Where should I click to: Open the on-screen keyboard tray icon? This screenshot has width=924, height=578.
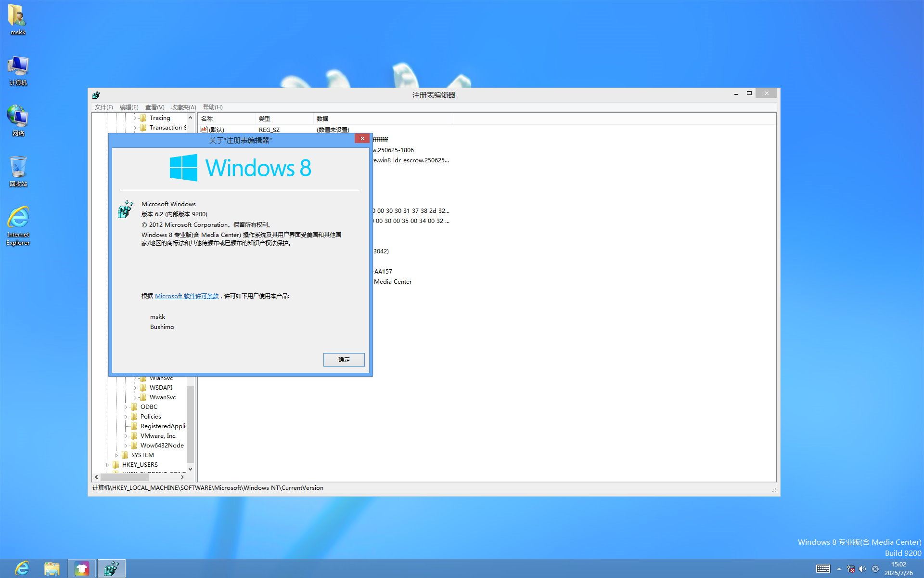(x=823, y=569)
